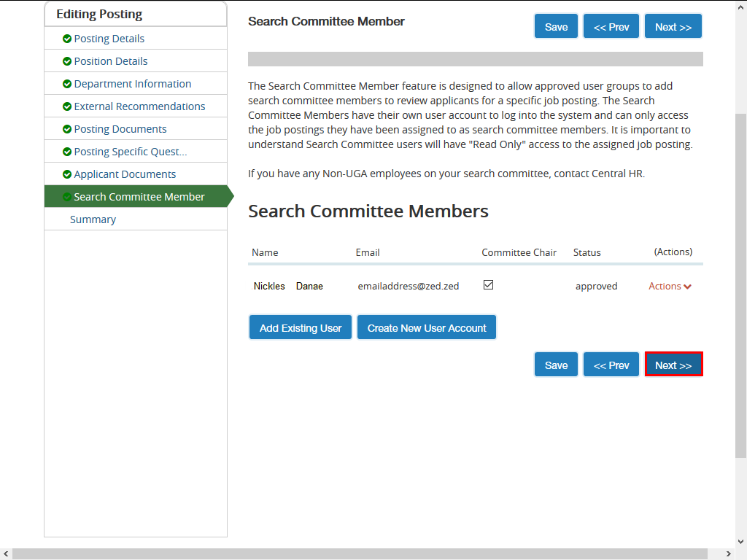Toggle Committee Chair checkbox for Nickles Danae

coord(488,285)
